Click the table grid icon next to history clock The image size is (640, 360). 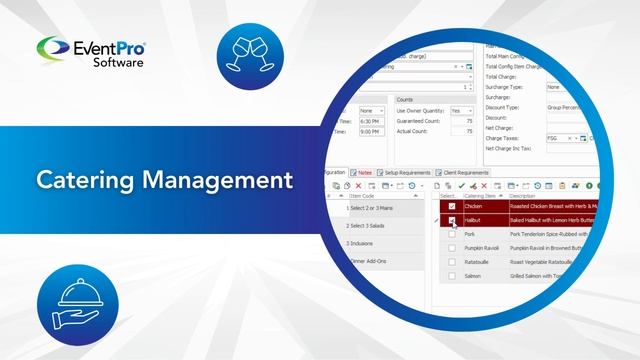(549, 186)
